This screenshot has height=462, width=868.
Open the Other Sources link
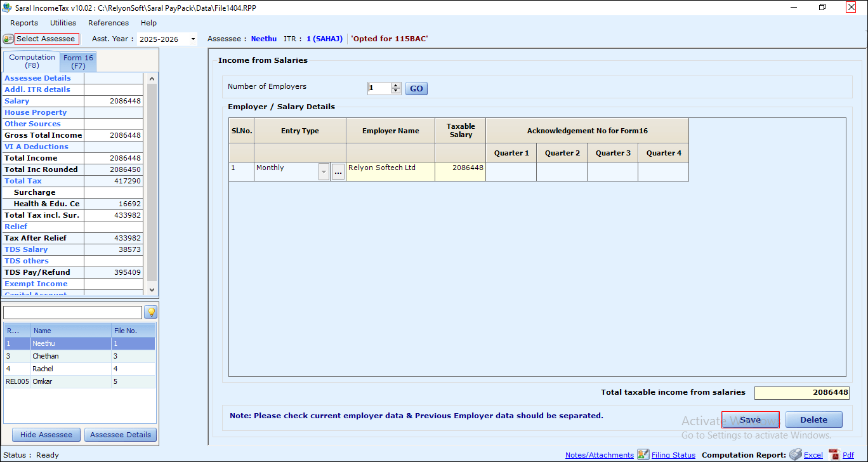pyautogui.click(x=32, y=124)
